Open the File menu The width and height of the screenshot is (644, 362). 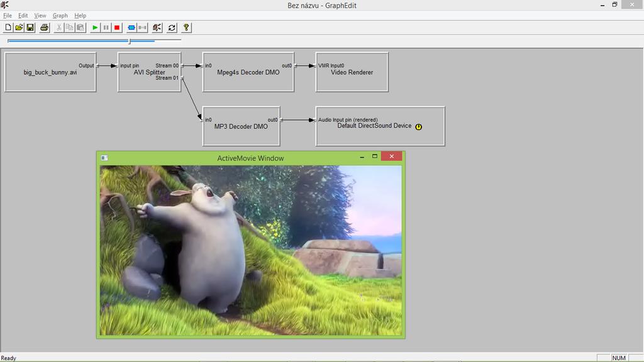pyautogui.click(x=8, y=16)
